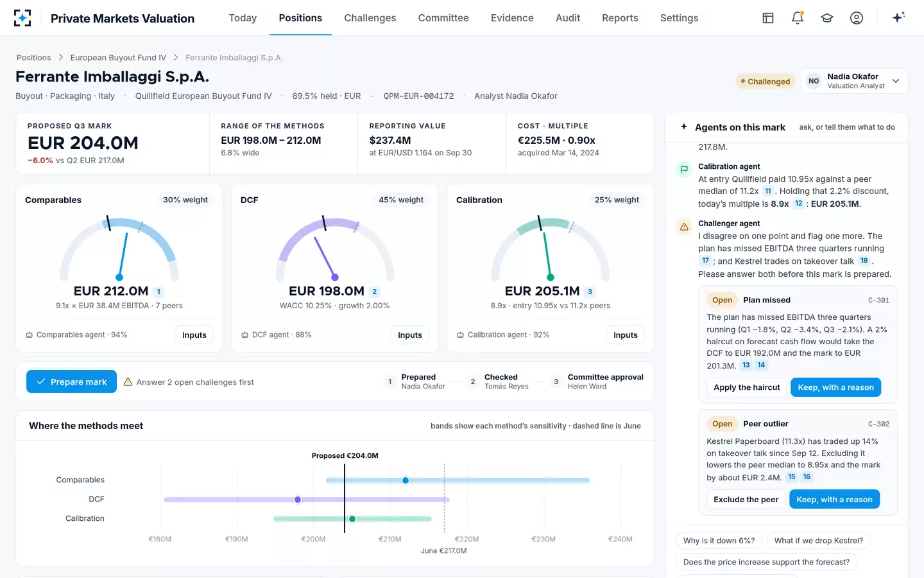924x578 pixels.
Task: Click the DCF point on the sensitivity chart
Action: click(x=298, y=500)
